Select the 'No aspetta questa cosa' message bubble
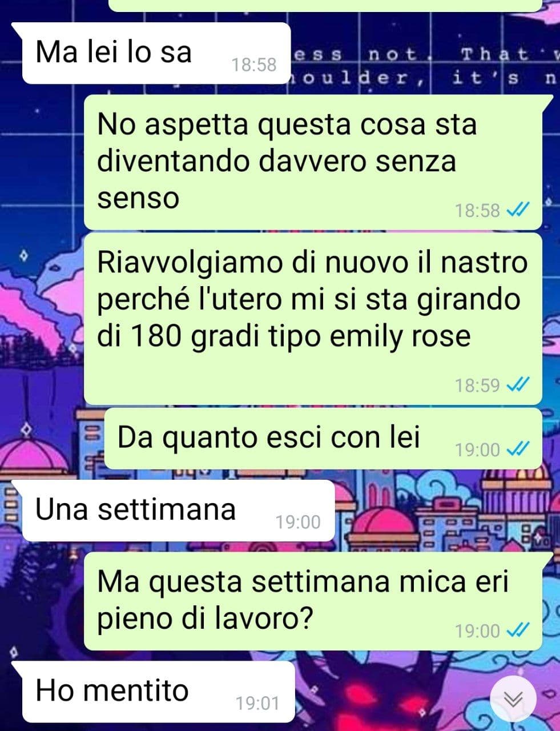The width and height of the screenshot is (560, 731). click(x=313, y=163)
